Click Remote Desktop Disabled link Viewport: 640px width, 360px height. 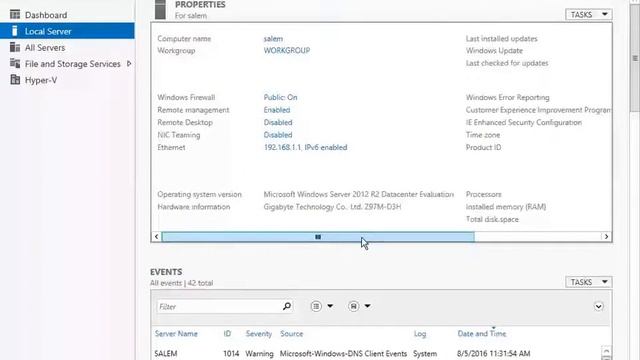[x=278, y=122]
